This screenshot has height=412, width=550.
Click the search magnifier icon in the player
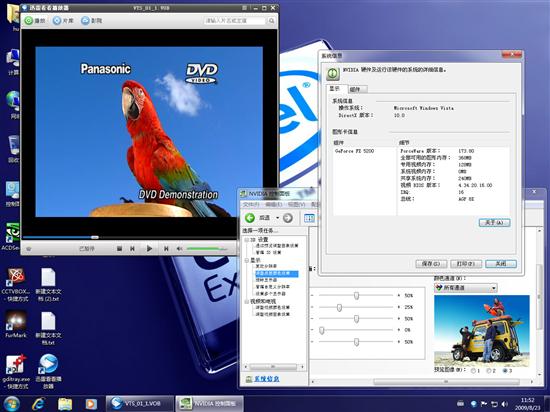271,21
